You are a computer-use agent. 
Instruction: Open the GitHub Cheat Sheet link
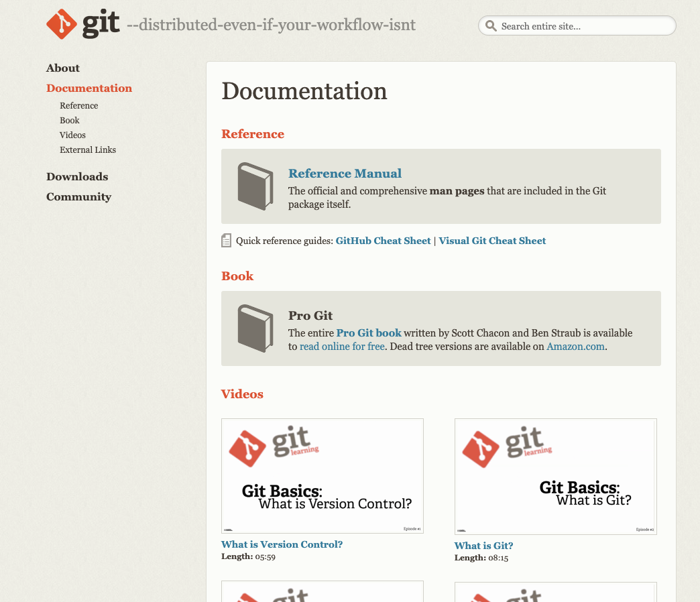(x=383, y=241)
